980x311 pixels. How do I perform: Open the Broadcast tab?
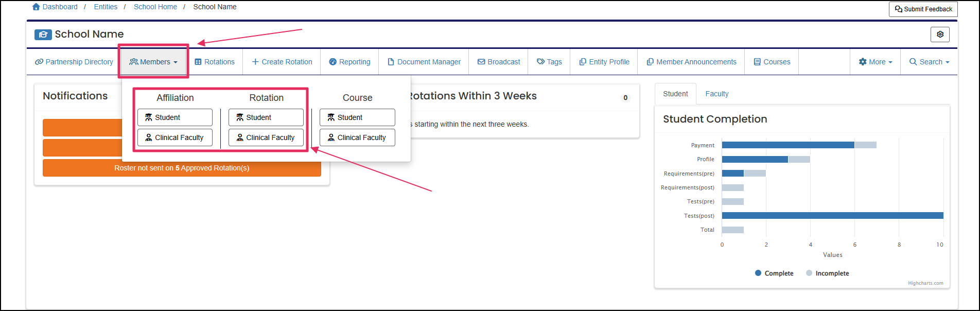(x=499, y=62)
